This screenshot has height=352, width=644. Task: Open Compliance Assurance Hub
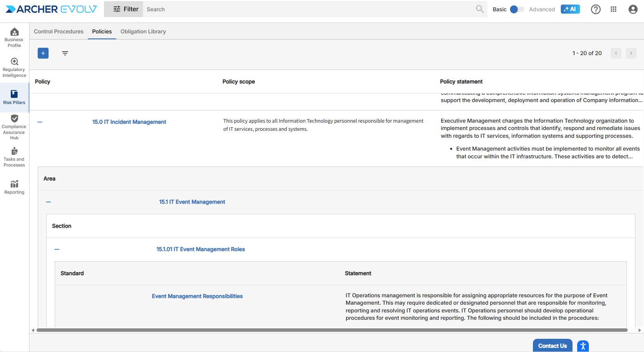(x=14, y=127)
